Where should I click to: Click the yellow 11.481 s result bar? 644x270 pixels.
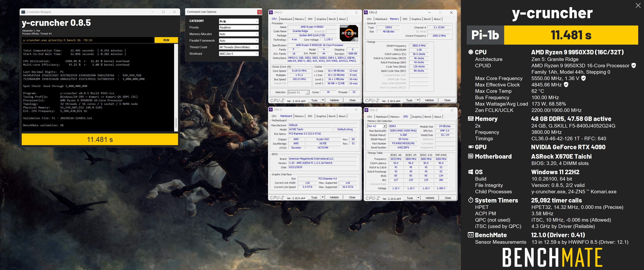[x=100, y=139]
